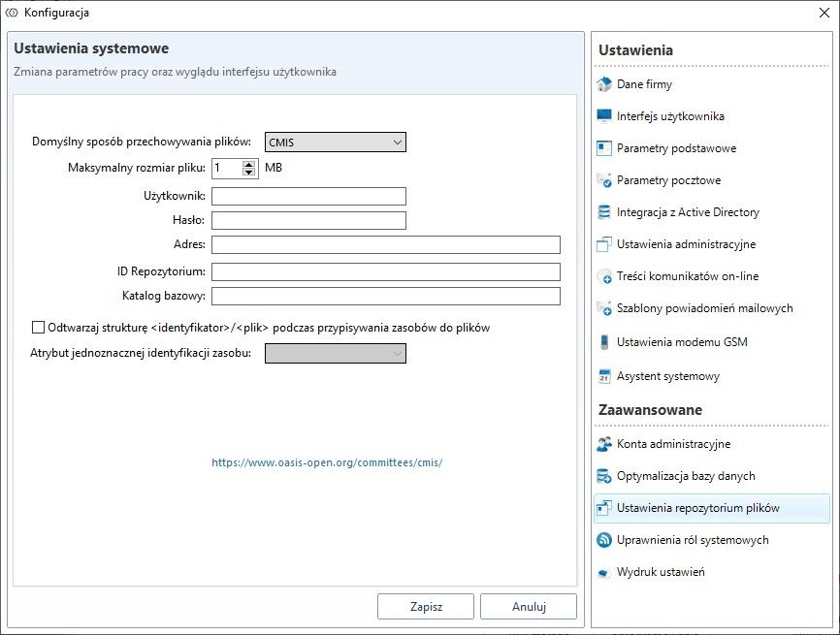This screenshot has width=840, height=635.
Task: Open the oasis-open.org CMIS link
Action: pyautogui.click(x=327, y=463)
